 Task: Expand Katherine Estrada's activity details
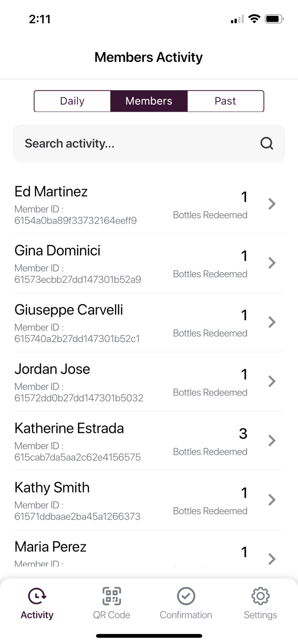pyautogui.click(x=271, y=440)
